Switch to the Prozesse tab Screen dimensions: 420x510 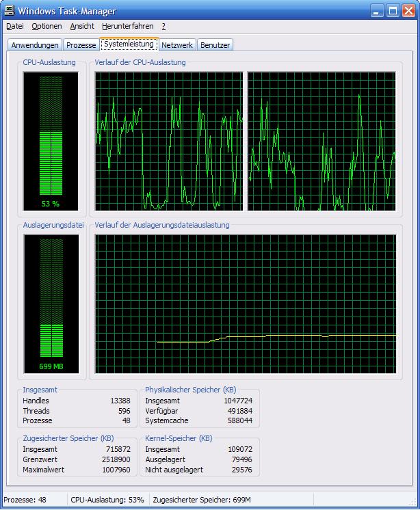click(81, 45)
